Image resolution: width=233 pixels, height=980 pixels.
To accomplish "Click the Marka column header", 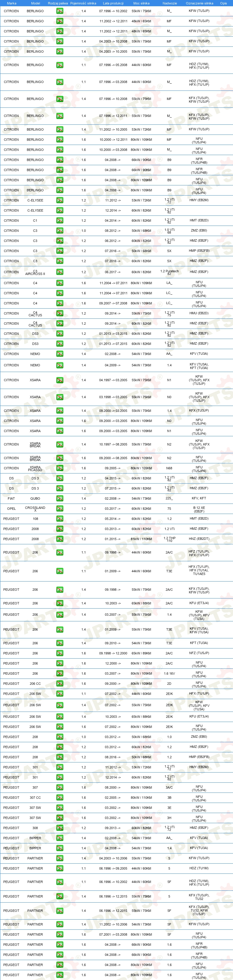I will (x=11, y=3).
